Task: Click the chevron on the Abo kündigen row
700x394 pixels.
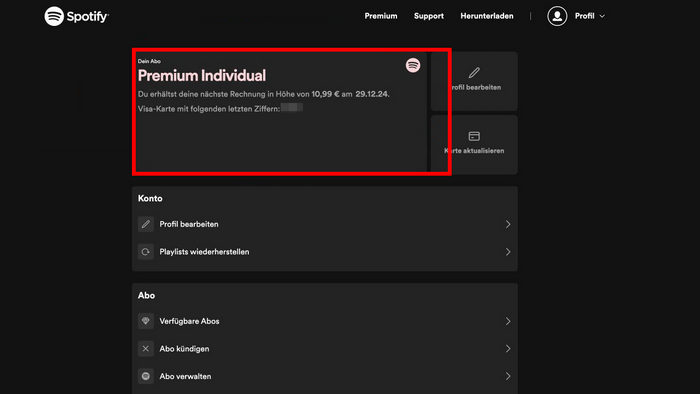Action: (508, 348)
